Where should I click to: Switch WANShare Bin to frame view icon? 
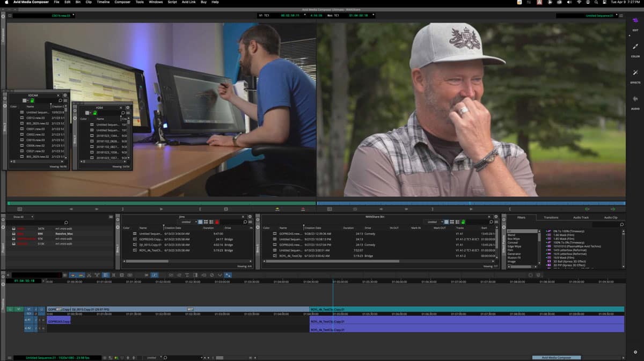point(451,222)
